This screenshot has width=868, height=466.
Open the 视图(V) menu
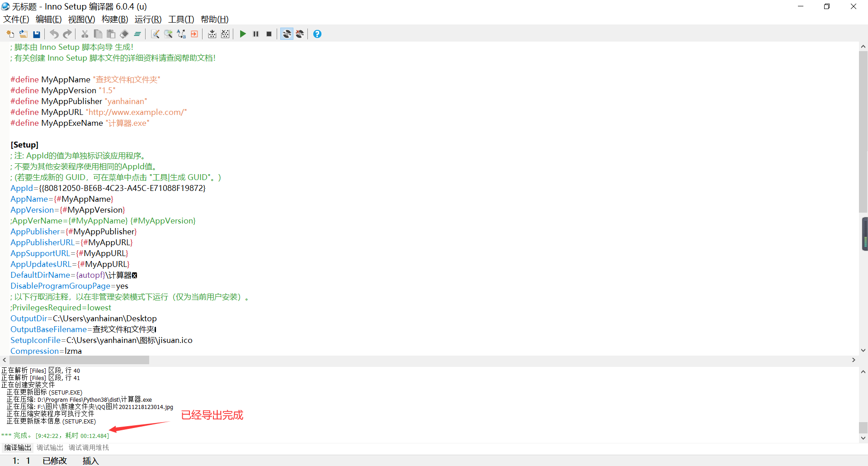(82, 19)
